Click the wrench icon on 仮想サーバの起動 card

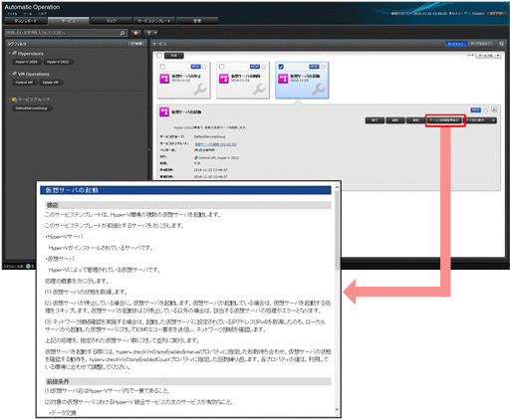pos(319,90)
